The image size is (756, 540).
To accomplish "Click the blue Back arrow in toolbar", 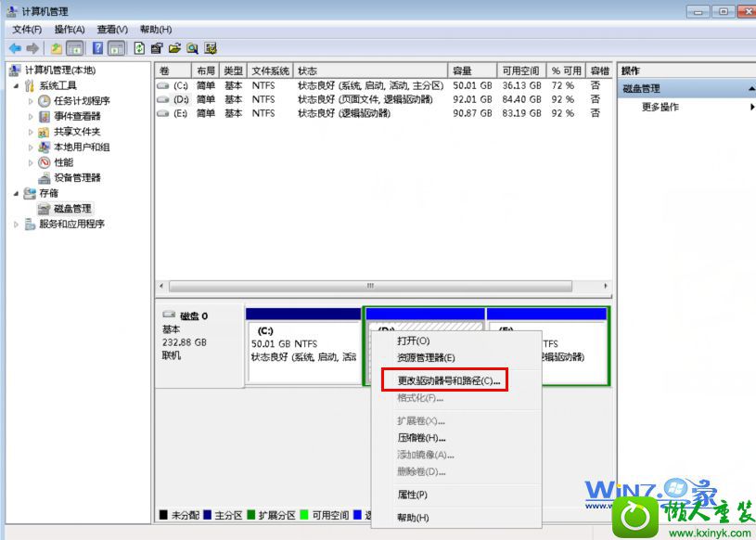I will click(x=16, y=48).
